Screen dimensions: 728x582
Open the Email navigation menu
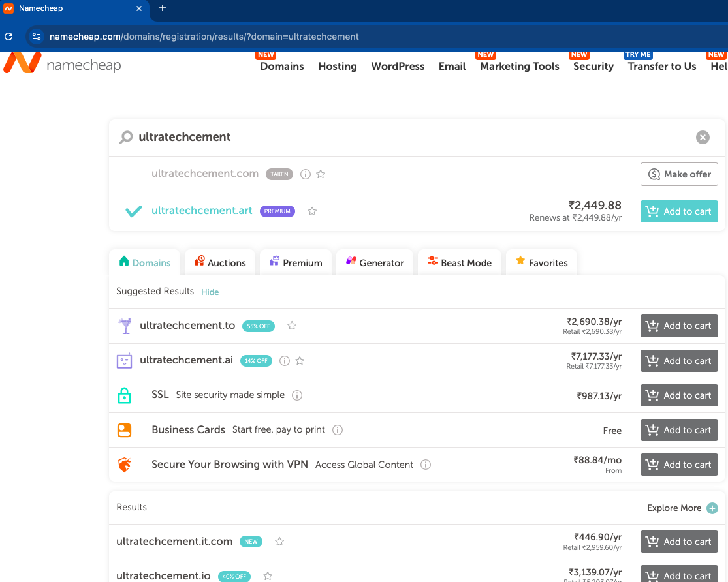pos(452,67)
